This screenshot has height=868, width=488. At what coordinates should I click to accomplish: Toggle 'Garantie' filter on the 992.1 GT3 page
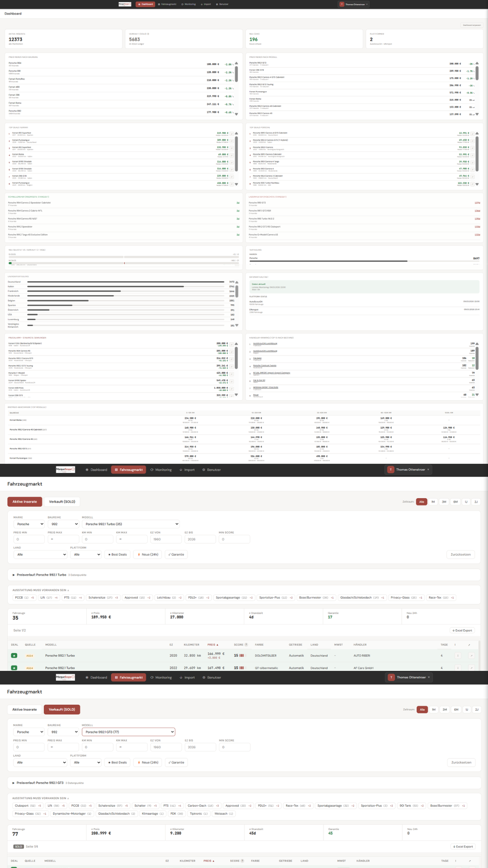click(176, 762)
